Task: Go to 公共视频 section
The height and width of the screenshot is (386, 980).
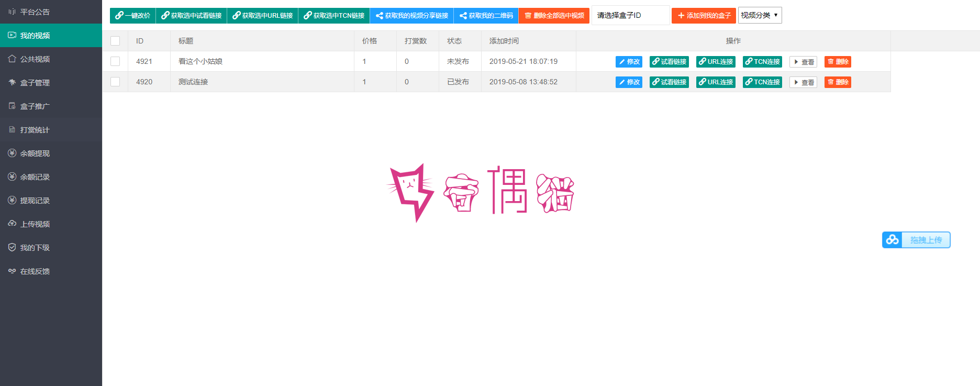Action: (51, 59)
